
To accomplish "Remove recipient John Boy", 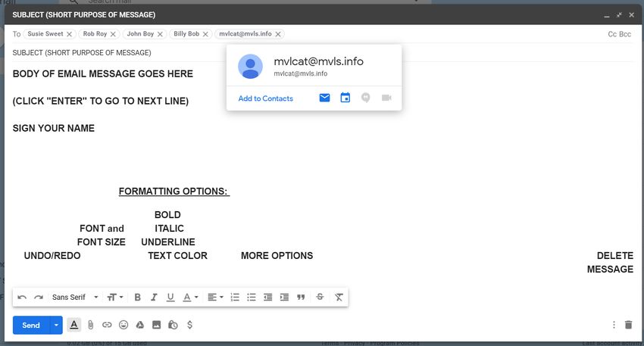I will 160,34.
